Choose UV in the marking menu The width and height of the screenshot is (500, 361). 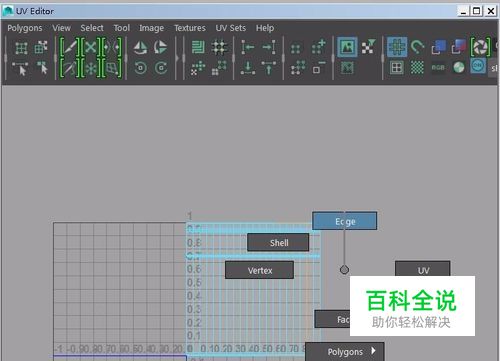point(423,269)
